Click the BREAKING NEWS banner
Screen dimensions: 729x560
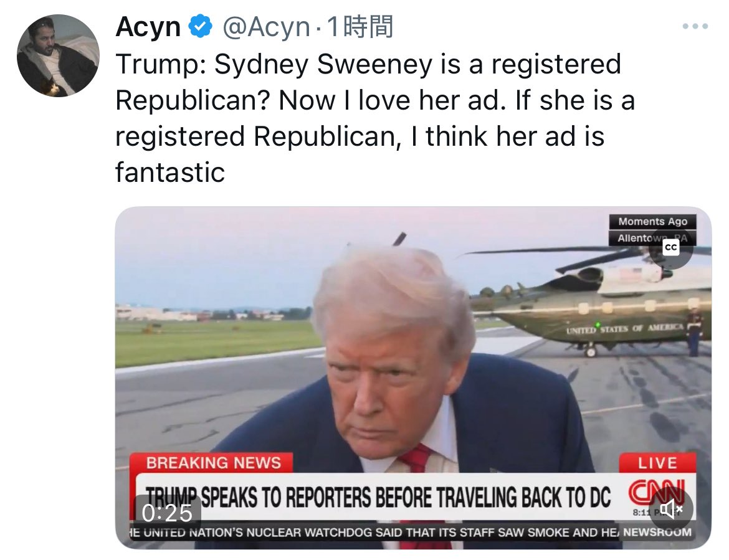click(212, 463)
